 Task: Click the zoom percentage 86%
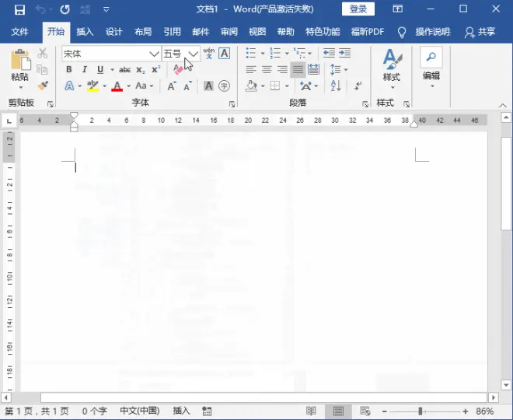point(484,411)
